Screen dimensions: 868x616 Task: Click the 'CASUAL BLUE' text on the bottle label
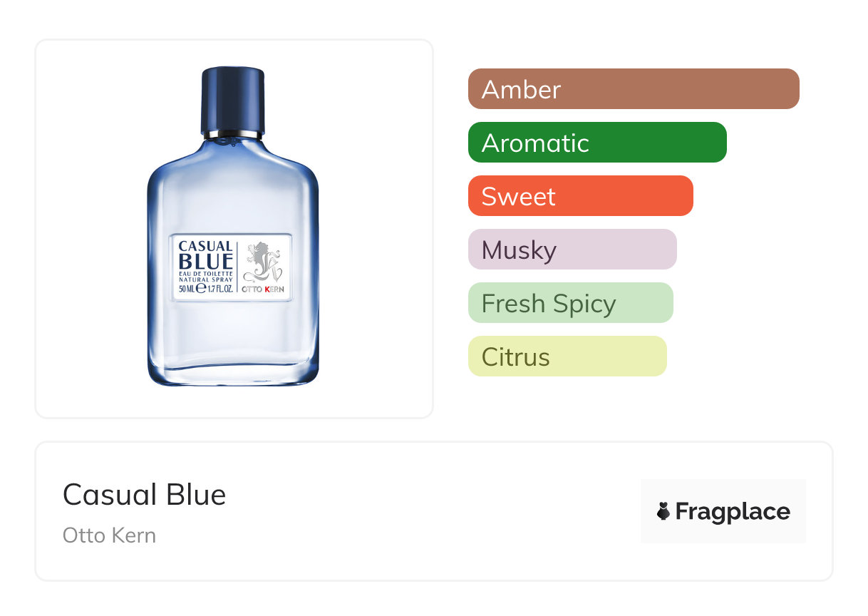pyautogui.click(x=205, y=255)
